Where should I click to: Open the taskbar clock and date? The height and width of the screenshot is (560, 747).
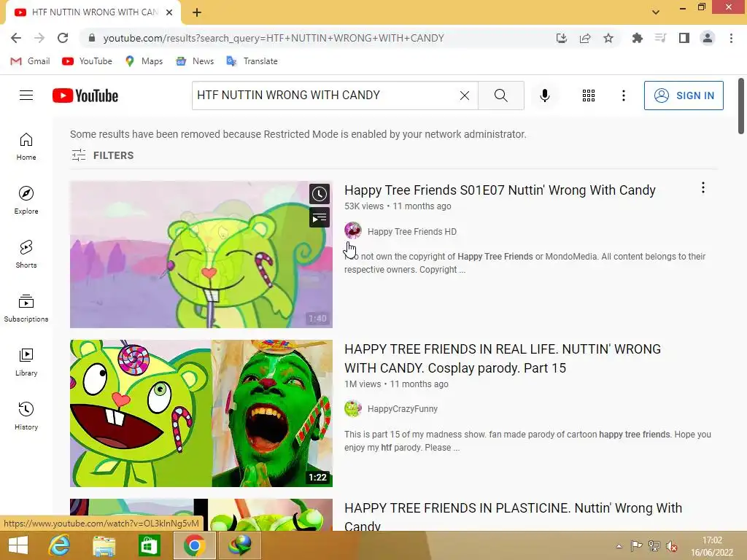(712, 546)
